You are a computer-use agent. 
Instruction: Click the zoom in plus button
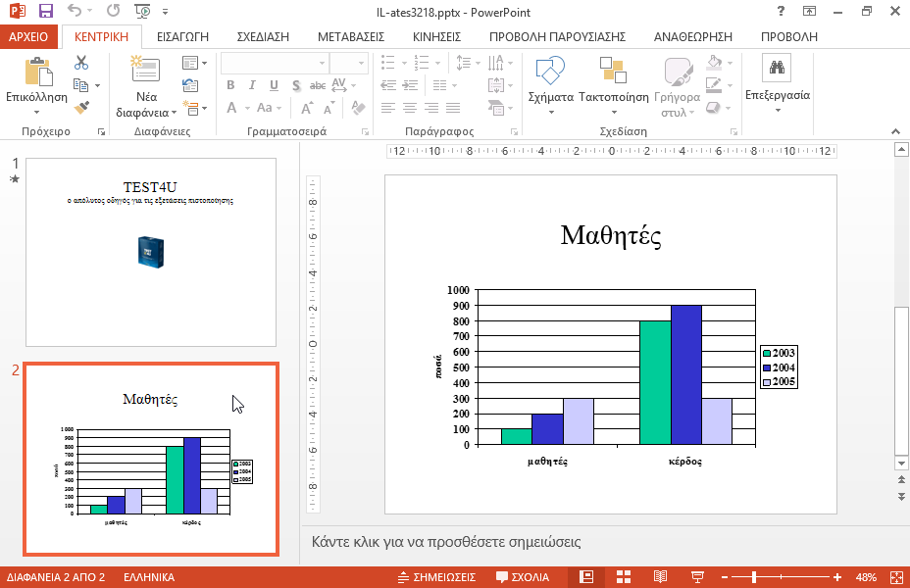(836, 577)
